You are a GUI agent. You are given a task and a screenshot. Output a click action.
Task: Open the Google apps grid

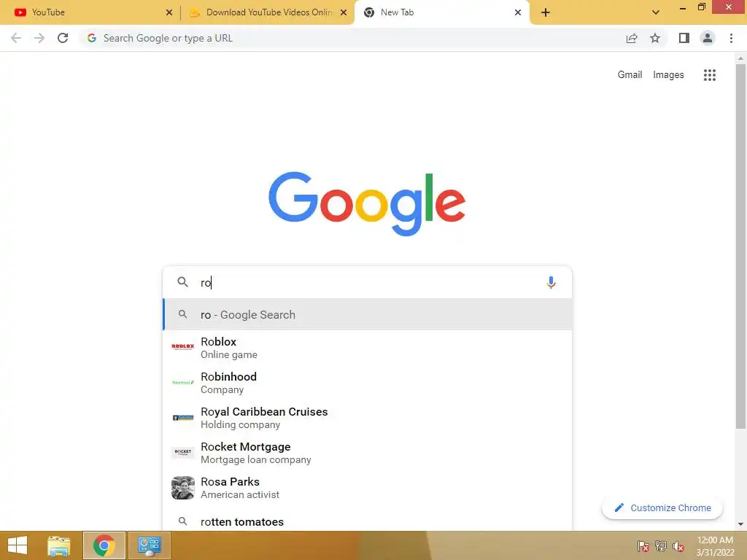point(709,75)
